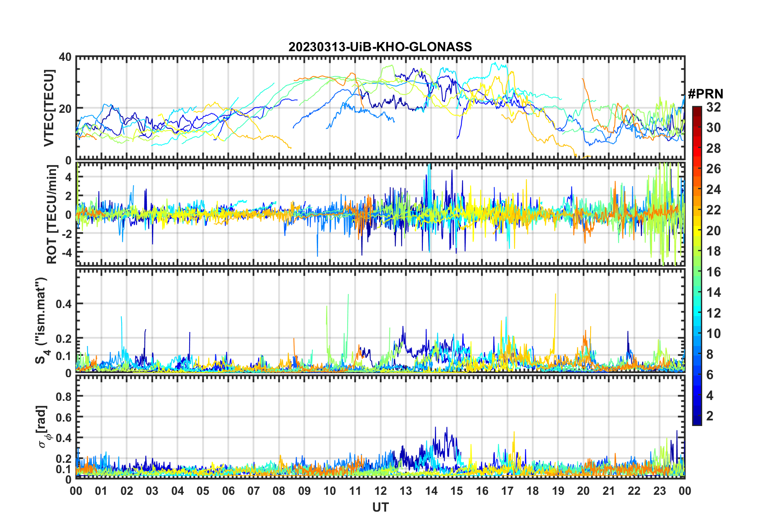Select the sigma-phi y-axis tick label 0.6

click(64, 417)
